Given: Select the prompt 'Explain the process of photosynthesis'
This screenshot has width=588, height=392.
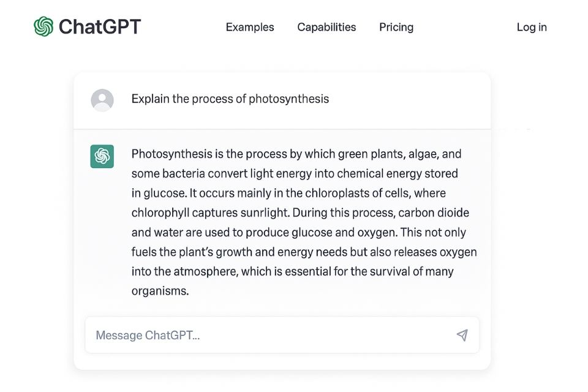Looking at the screenshot, I should click(230, 99).
